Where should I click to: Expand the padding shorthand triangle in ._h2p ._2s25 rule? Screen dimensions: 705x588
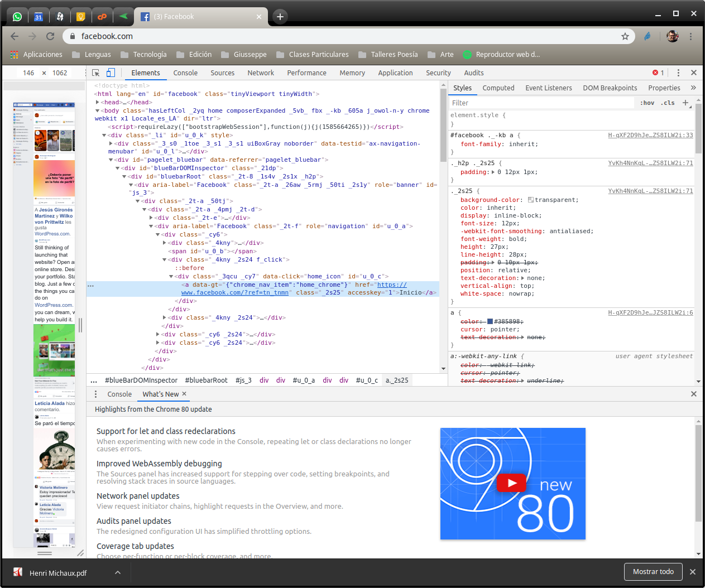click(x=493, y=172)
